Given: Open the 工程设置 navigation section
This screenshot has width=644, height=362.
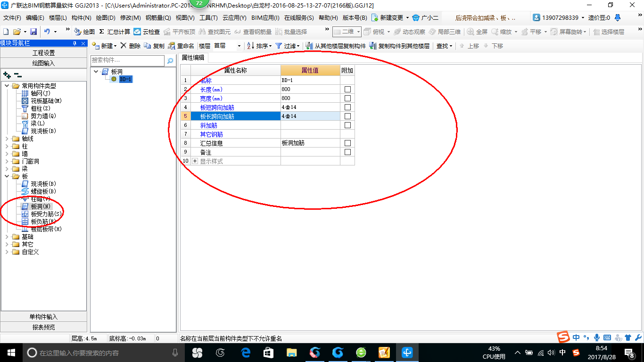Looking at the screenshot, I should [43, 53].
